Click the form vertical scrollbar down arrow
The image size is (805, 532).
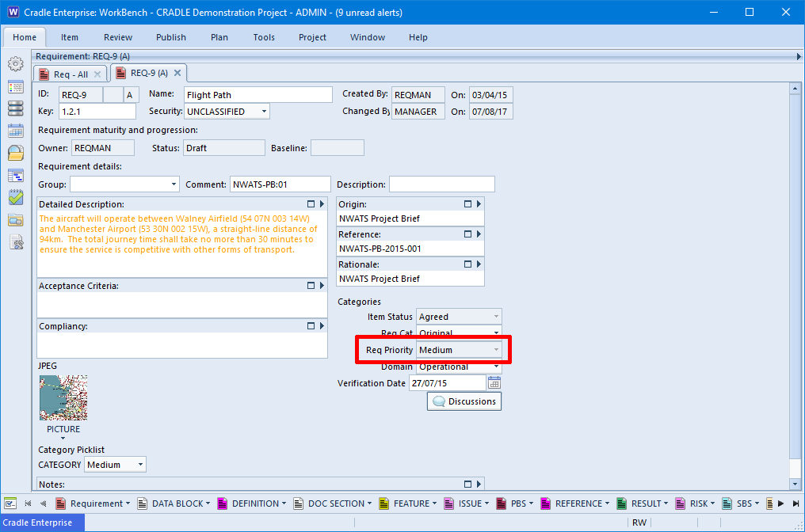click(795, 484)
